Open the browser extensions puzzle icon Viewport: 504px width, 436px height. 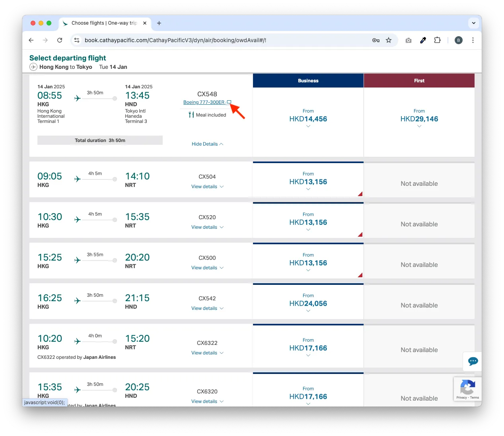pos(437,40)
